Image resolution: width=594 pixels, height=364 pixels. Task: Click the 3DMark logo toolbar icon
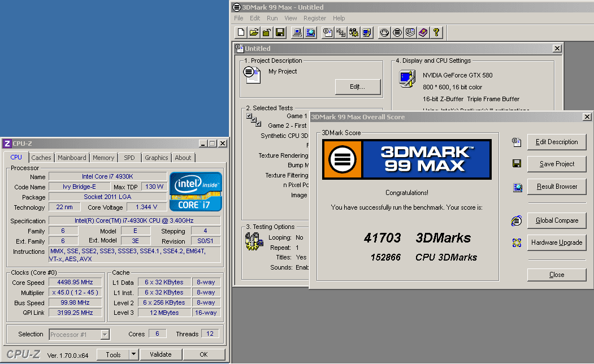(x=397, y=33)
